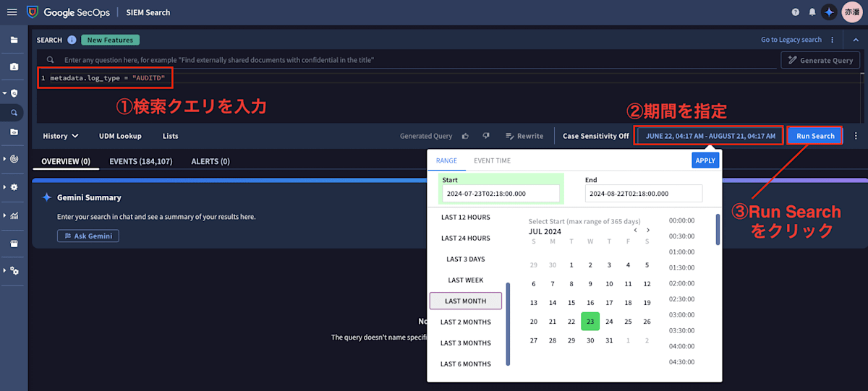
Task: Click the APPLY button in date picker
Action: pos(705,160)
